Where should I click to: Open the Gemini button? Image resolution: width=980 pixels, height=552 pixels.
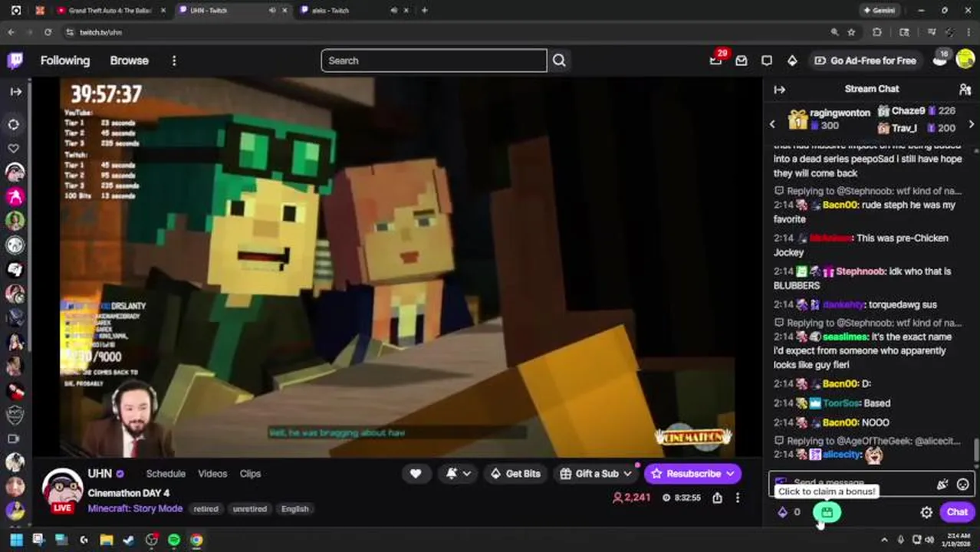[879, 11]
